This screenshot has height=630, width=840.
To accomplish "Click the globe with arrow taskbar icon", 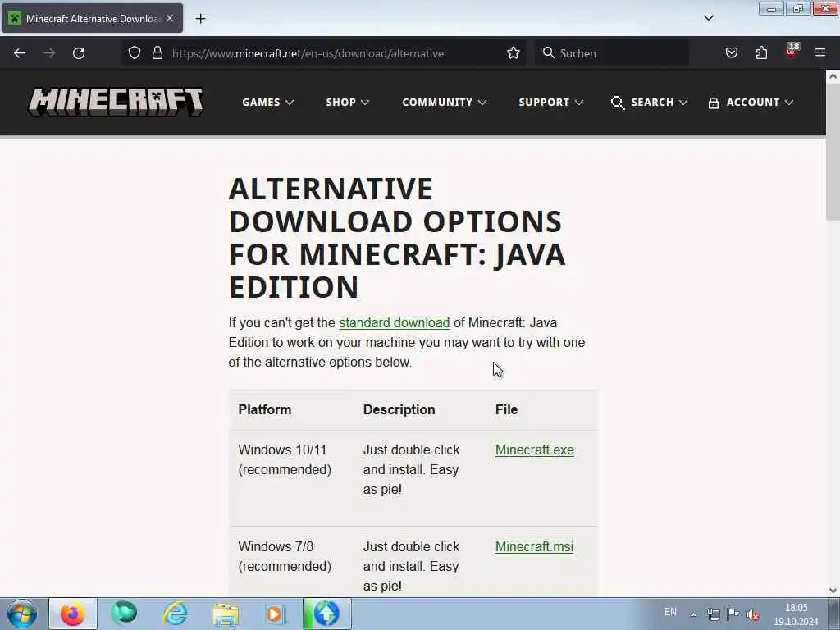I will pos(326,614).
